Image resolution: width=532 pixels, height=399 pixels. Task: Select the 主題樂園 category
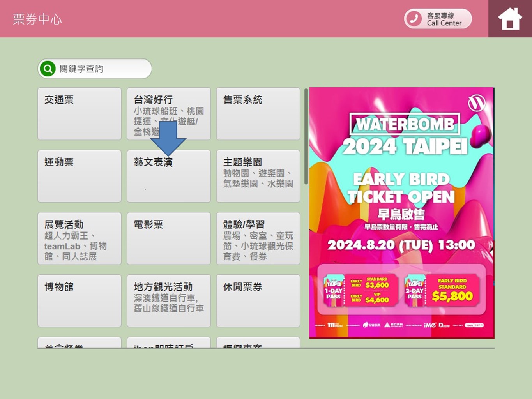[258, 176]
